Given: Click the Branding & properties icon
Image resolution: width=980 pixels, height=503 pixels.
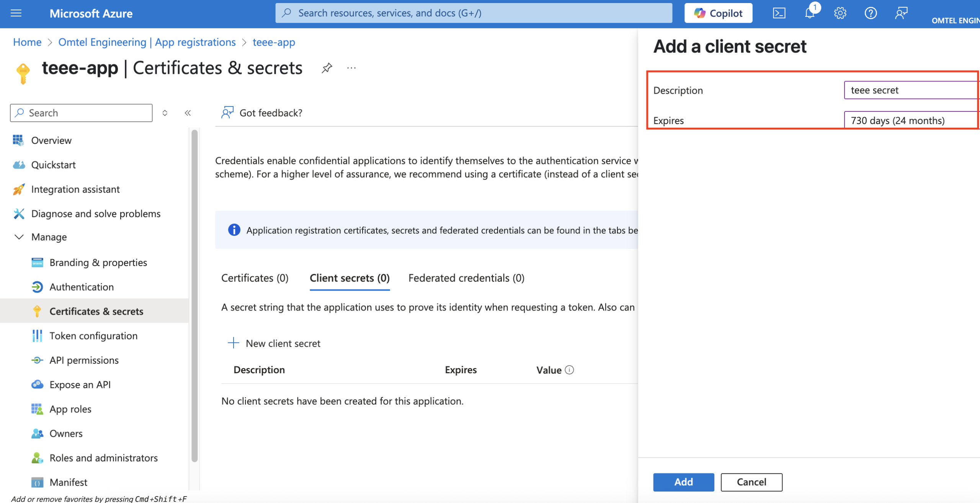Looking at the screenshot, I should point(37,262).
